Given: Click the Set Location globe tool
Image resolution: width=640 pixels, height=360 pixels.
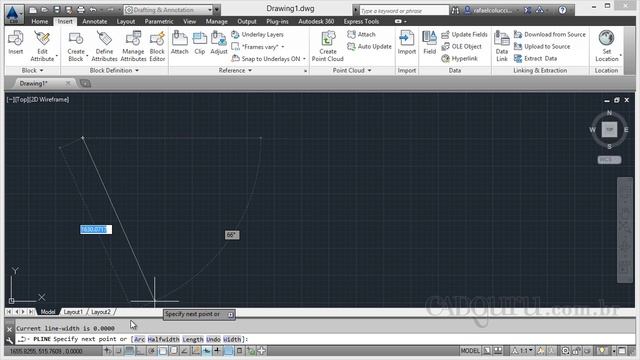Looking at the screenshot, I should (607, 46).
